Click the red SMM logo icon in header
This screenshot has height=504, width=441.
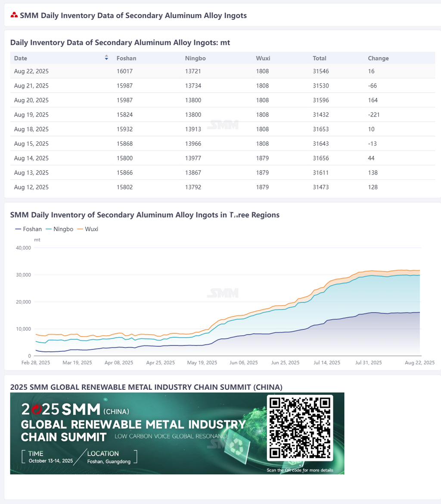14,15
